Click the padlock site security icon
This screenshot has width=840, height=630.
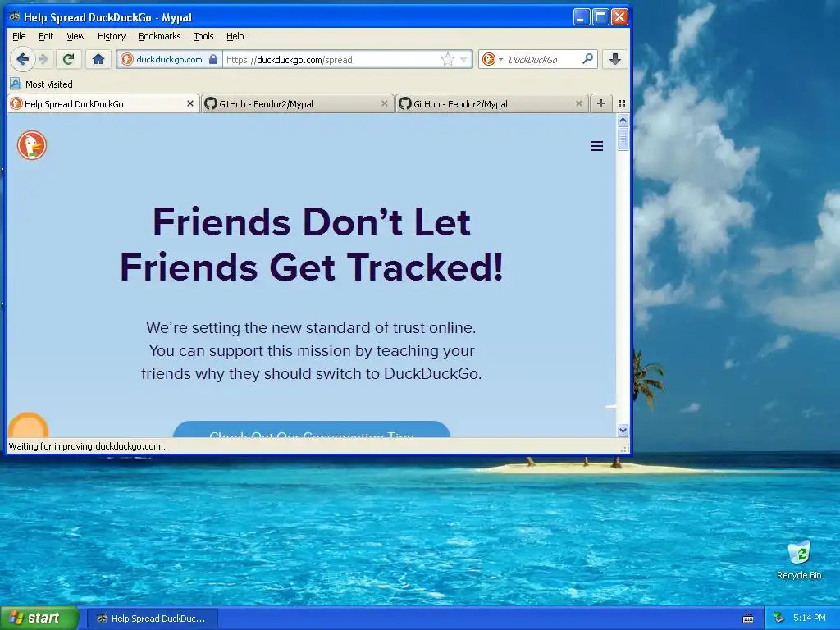coord(213,59)
